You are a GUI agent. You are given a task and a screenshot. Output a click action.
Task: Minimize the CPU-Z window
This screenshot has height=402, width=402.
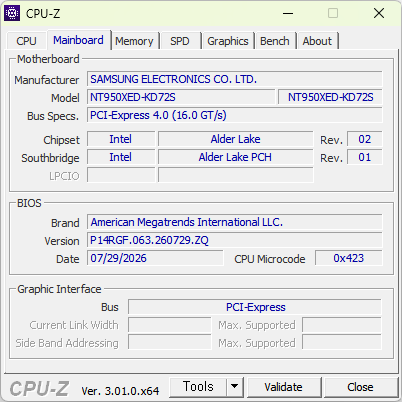coord(288,14)
